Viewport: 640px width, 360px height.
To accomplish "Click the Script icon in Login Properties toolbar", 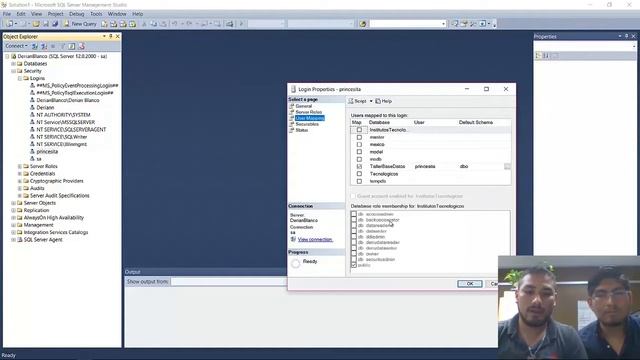I will point(351,101).
